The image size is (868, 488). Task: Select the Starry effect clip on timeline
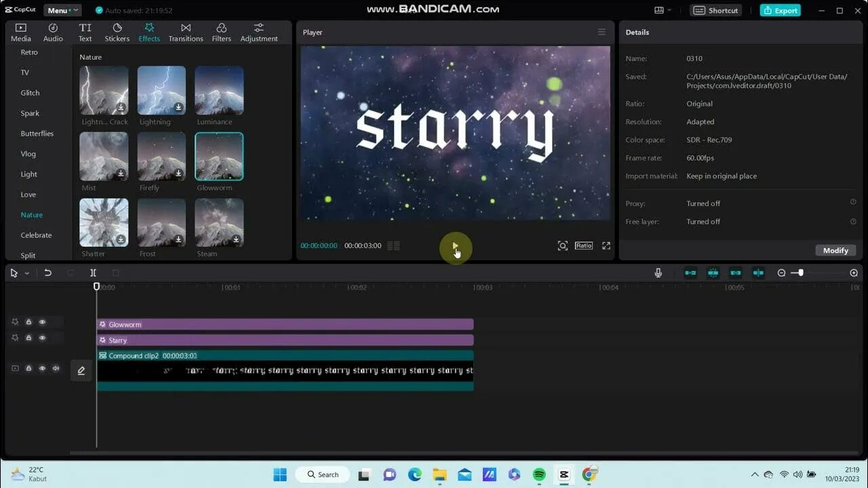[x=285, y=340]
